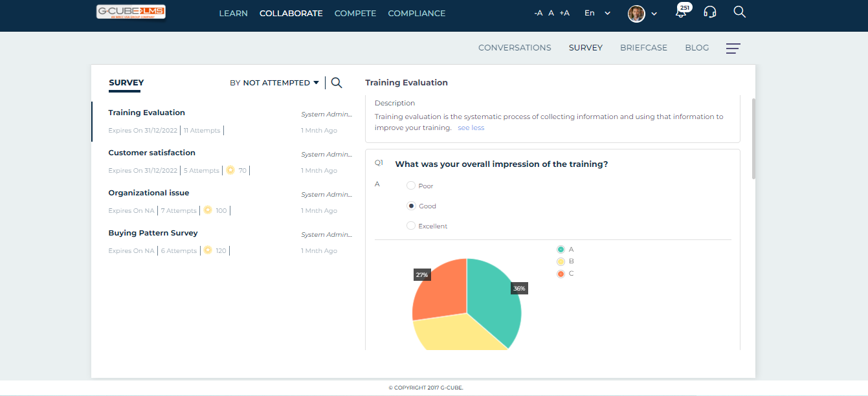Reset font size with A
This screenshot has width=868, height=396.
point(551,13)
